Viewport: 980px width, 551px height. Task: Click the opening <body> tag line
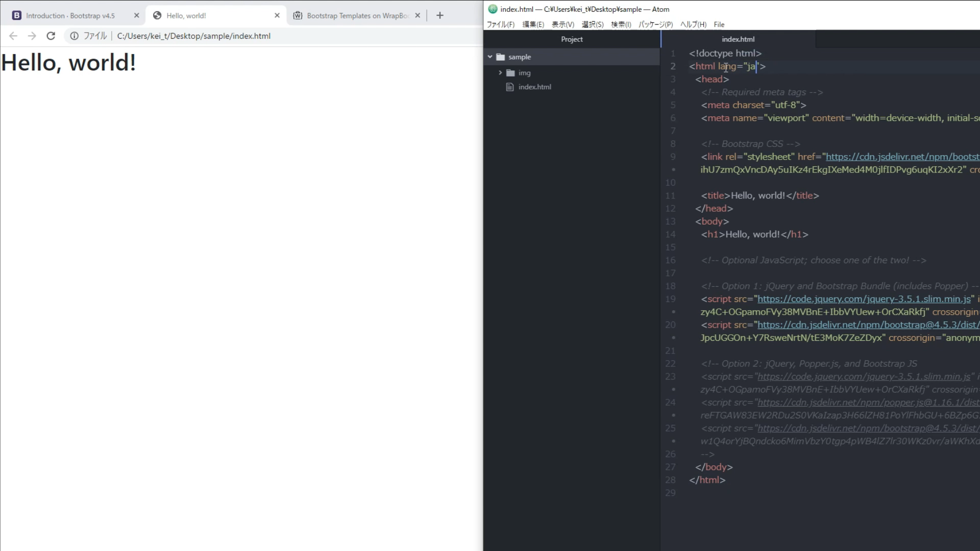pyautogui.click(x=712, y=221)
